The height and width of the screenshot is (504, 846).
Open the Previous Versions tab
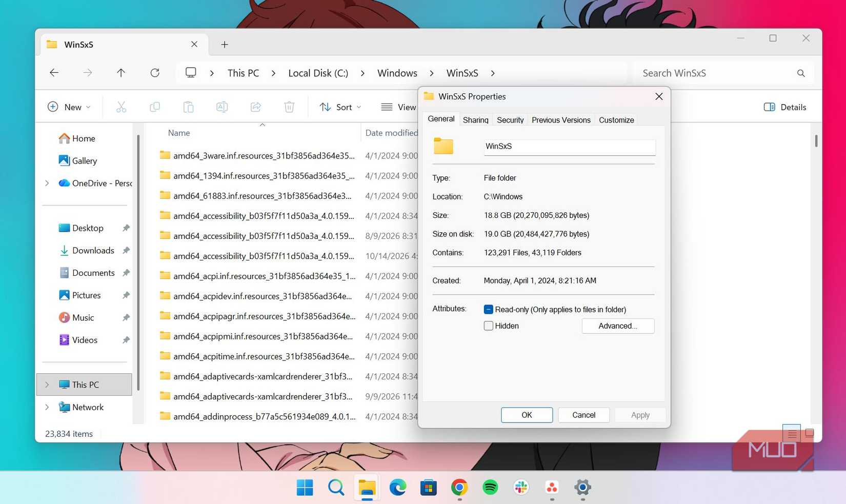tap(561, 120)
